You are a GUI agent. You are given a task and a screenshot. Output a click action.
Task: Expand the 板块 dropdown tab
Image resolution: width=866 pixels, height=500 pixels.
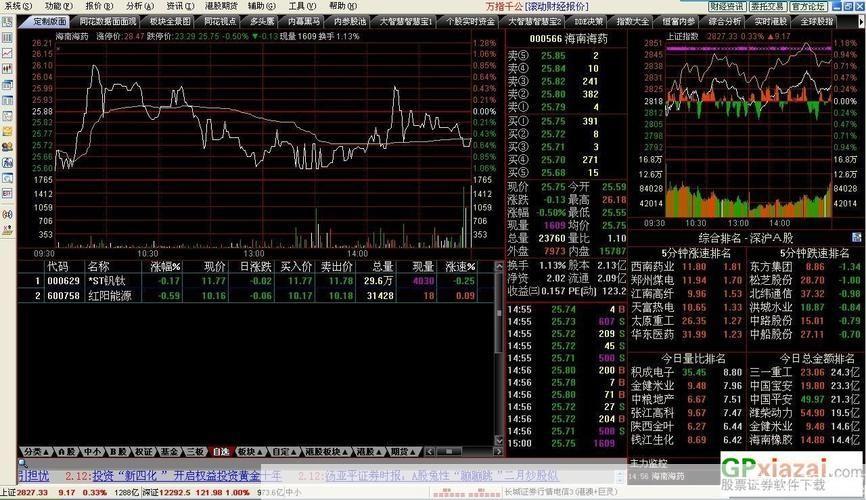click(x=250, y=452)
